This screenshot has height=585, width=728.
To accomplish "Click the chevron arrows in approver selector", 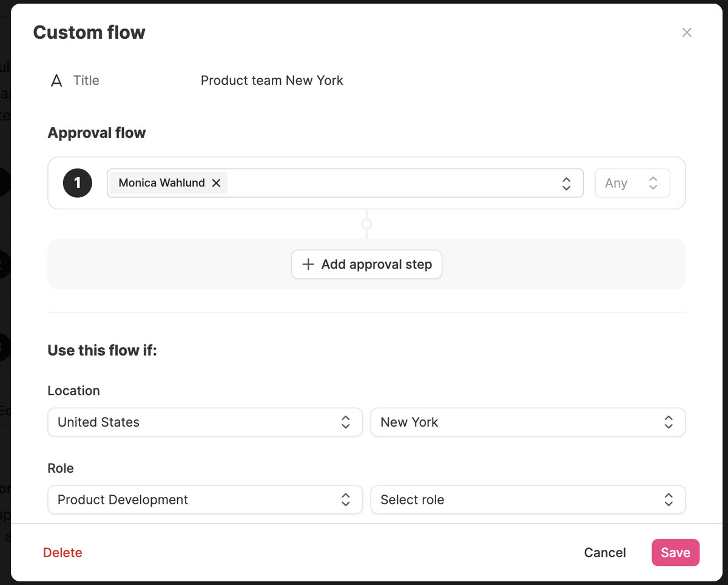I will (566, 183).
